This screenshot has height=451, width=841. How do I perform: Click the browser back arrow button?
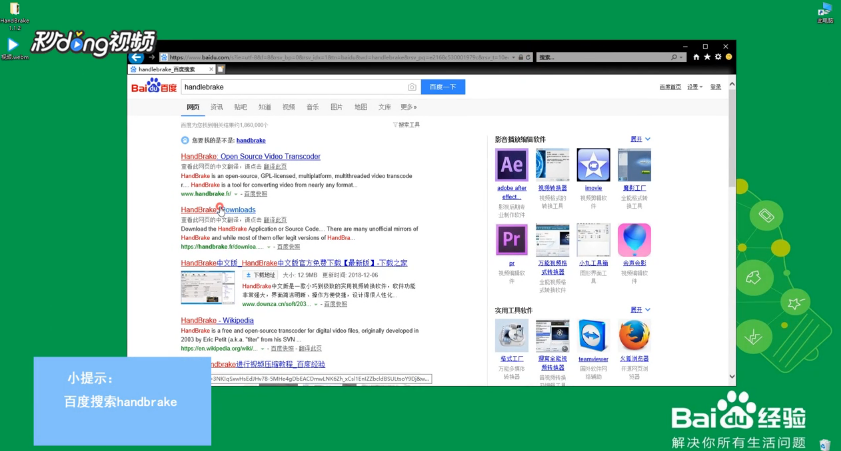[x=136, y=57]
